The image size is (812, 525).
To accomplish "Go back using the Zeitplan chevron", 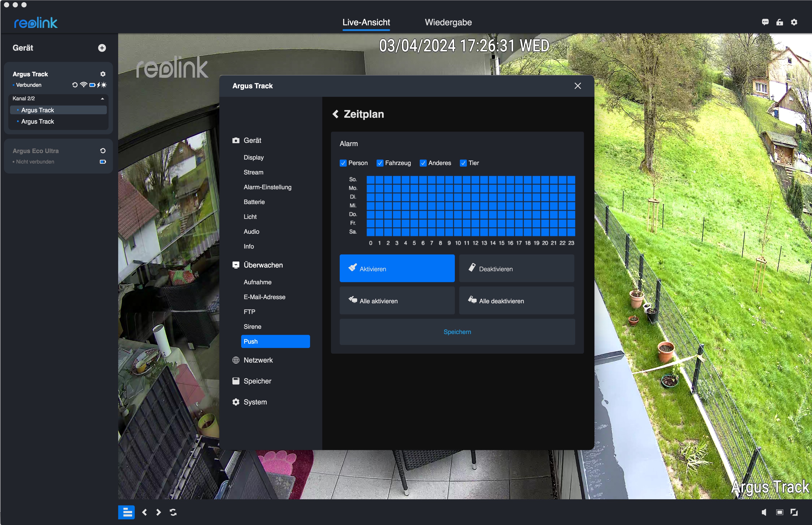I will tap(336, 114).
